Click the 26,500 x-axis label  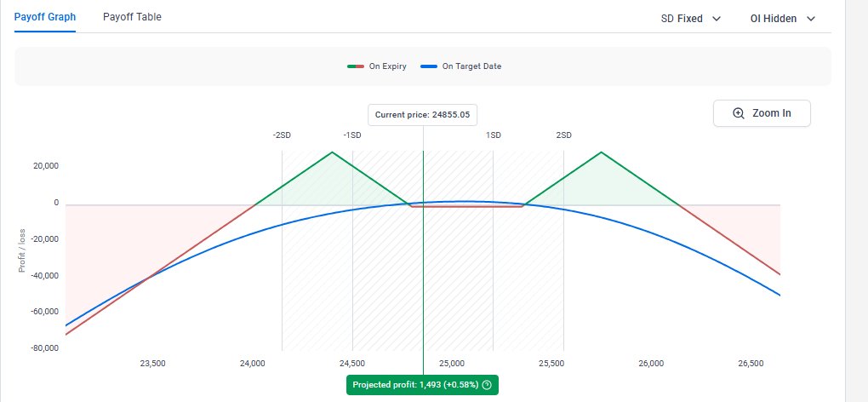(751, 364)
